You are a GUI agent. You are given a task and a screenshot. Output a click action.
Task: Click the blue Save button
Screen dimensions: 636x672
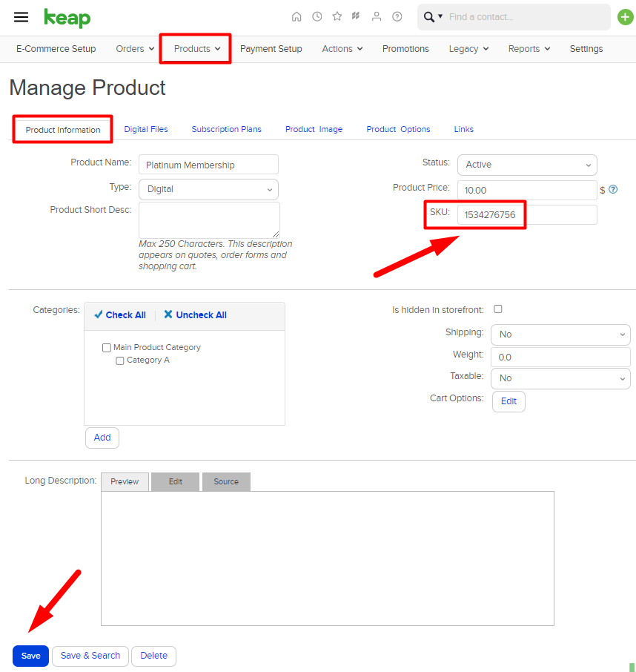tap(31, 656)
